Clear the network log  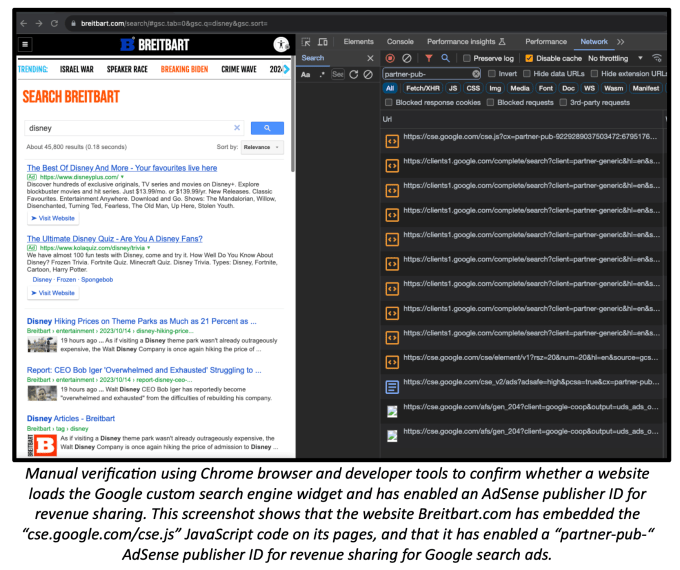point(407,58)
